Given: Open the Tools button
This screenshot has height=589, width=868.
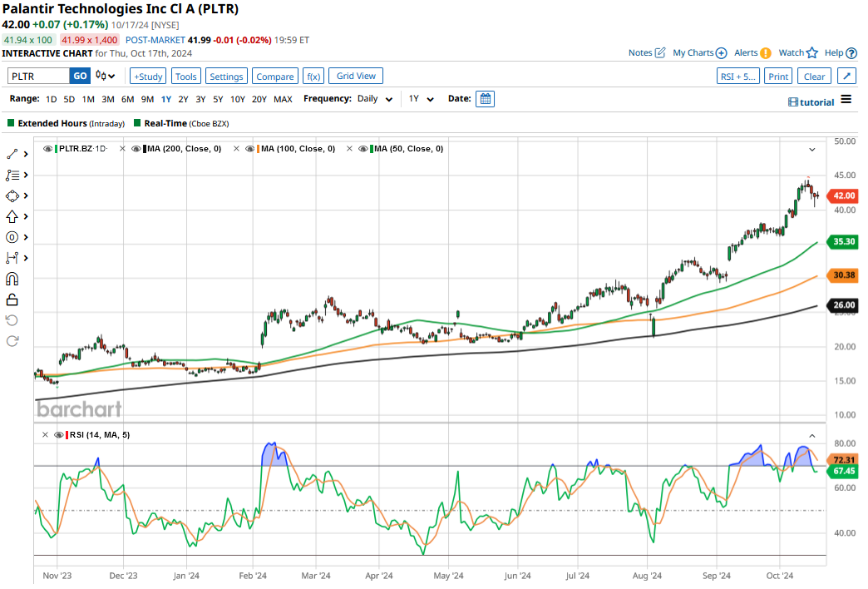Looking at the screenshot, I should pyautogui.click(x=186, y=77).
